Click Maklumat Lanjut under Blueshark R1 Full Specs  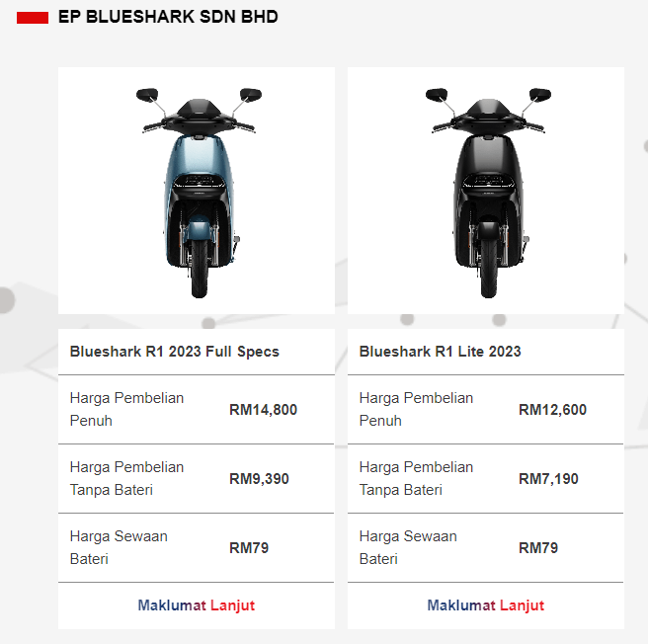tap(197, 605)
